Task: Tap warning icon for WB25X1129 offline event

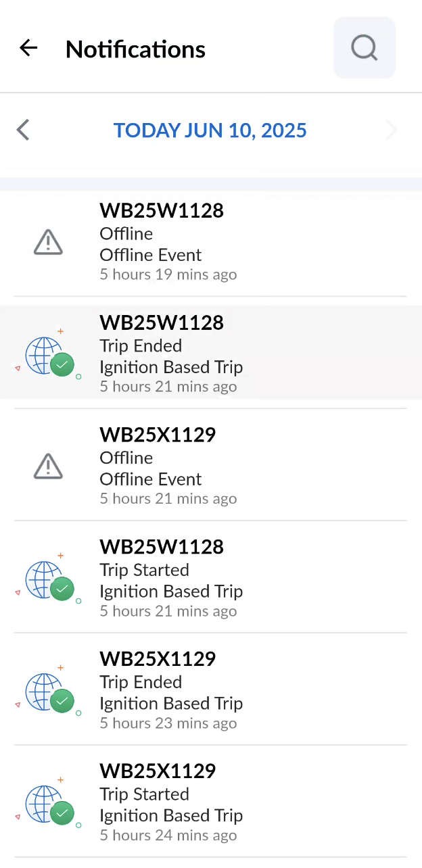Action: pos(48,466)
